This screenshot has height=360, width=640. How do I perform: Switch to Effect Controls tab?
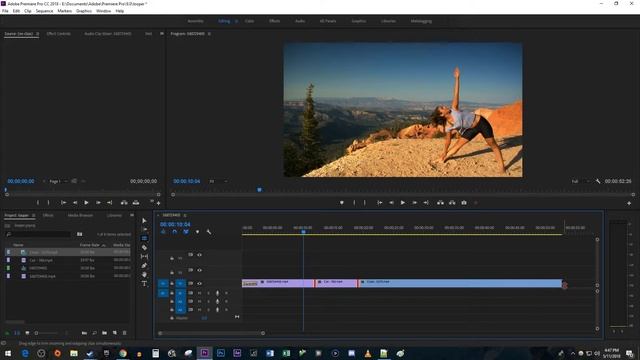coord(58,34)
